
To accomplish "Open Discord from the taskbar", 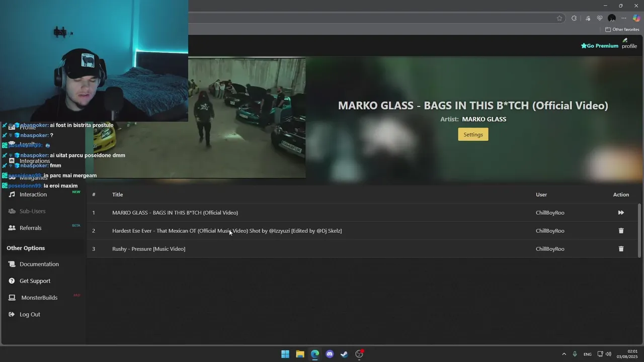I will 330,354.
